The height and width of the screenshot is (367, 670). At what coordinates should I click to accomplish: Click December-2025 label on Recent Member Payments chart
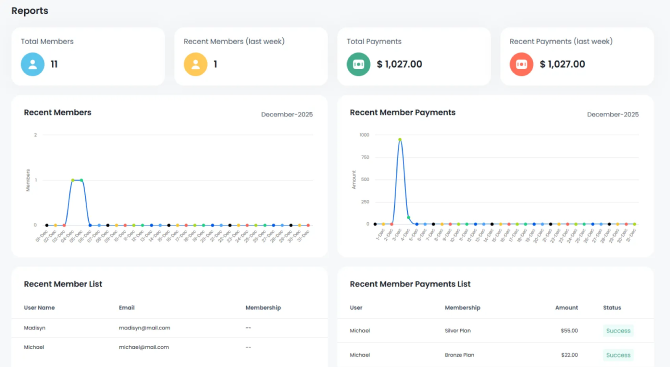(x=613, y=115)
